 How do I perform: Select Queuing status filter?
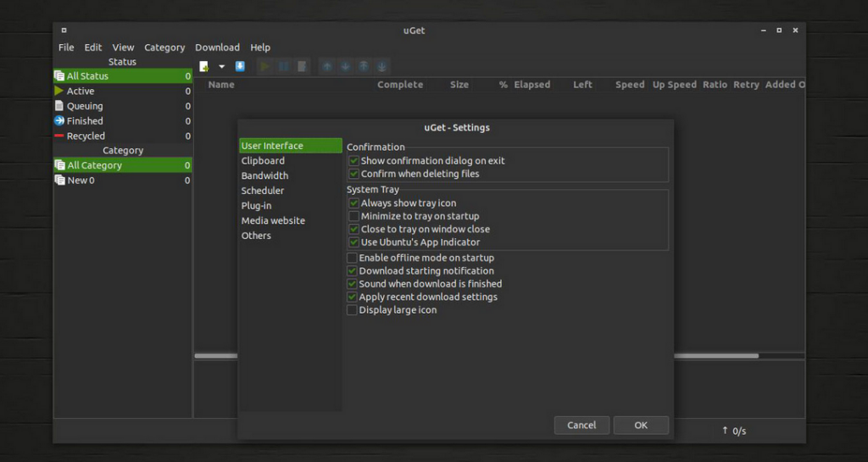click(123, 106)
